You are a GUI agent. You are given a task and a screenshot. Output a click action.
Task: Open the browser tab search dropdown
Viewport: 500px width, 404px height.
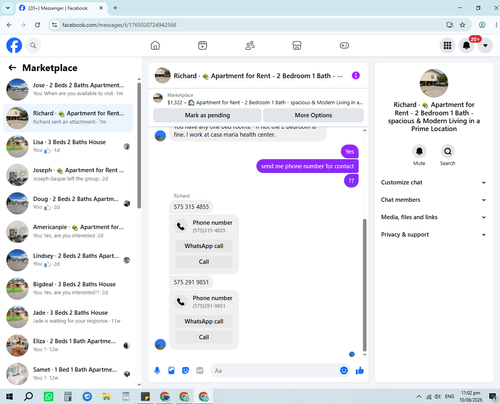click(x=8, y=8)
